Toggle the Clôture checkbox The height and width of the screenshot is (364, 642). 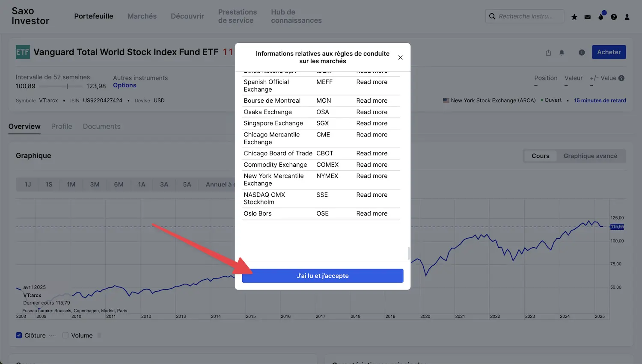tap(19, 335)
